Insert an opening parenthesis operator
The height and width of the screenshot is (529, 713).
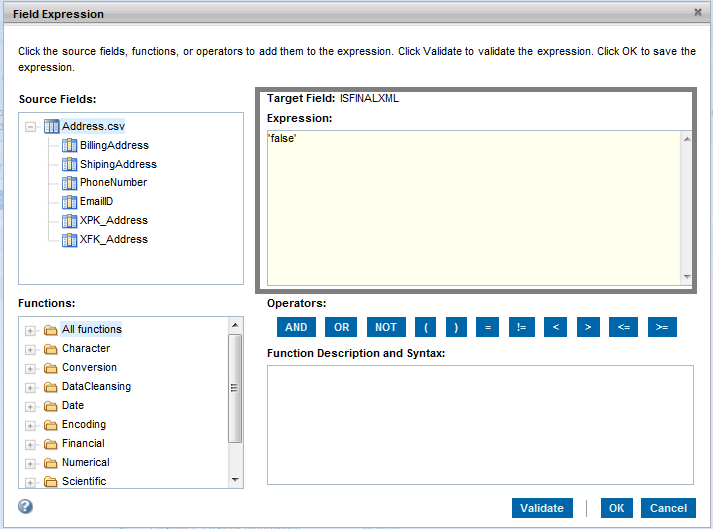coord(426,327)
